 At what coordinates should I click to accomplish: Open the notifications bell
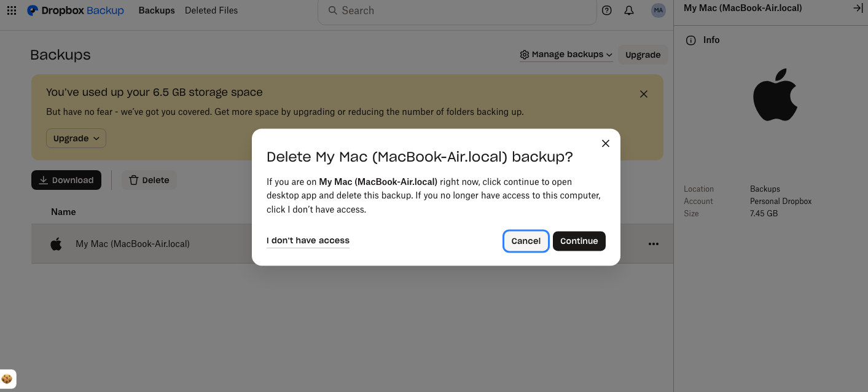click(628, 10)
